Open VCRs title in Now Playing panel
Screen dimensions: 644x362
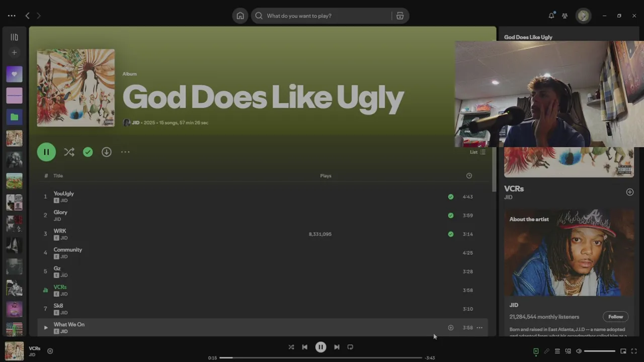(514, 189)
